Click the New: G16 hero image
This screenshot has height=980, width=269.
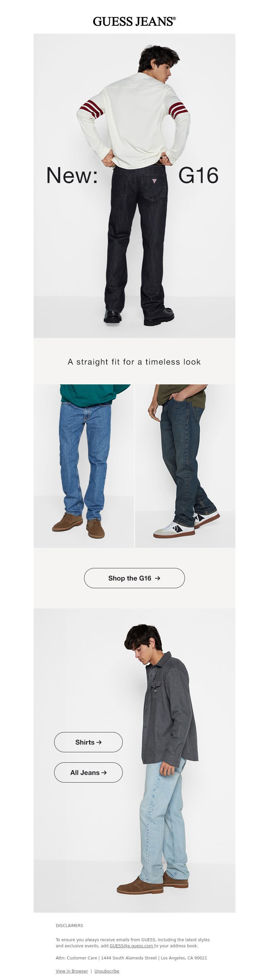click(x=134, y=186)
